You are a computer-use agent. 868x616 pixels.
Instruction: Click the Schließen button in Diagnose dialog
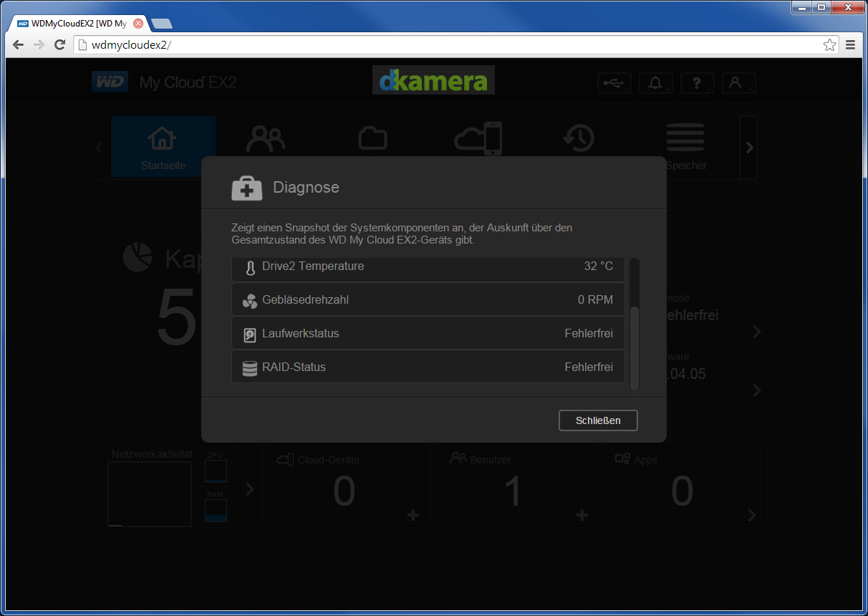click(x=598, y=420)
